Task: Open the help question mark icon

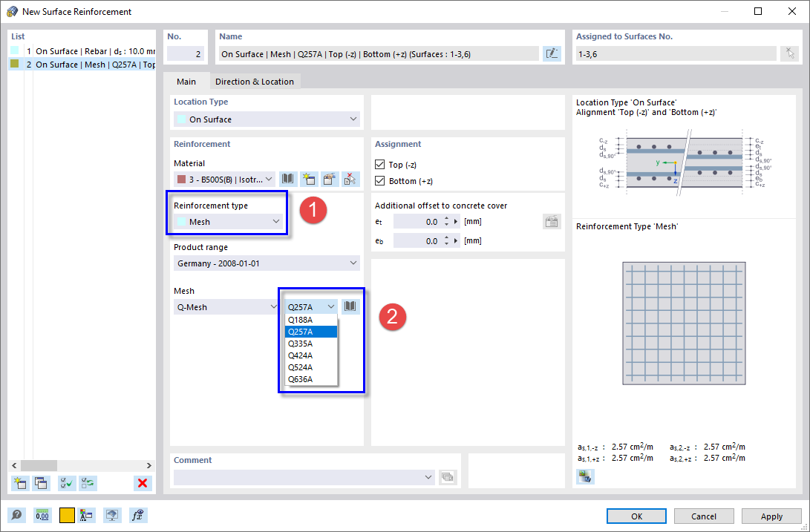Action: tap(16, 515)
